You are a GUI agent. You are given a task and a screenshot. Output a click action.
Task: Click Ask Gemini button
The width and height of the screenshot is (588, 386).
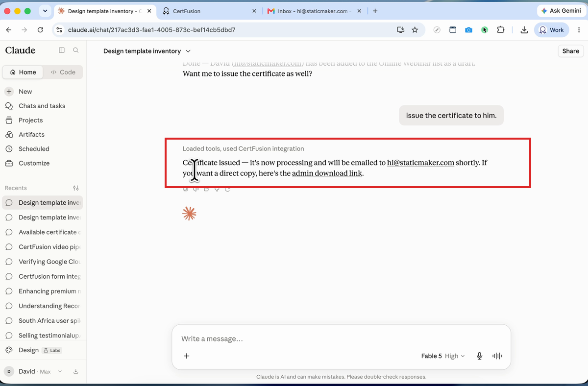coord(562,11)
